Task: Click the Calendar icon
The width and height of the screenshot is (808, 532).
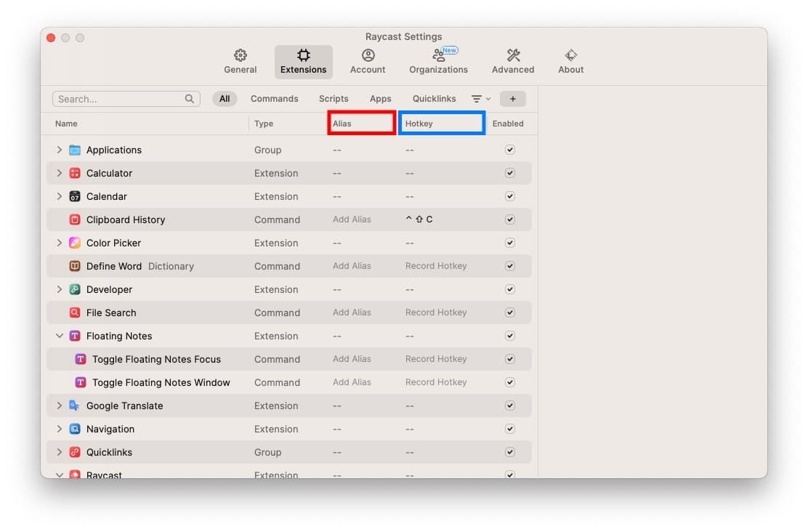Action: pos(75,196)
